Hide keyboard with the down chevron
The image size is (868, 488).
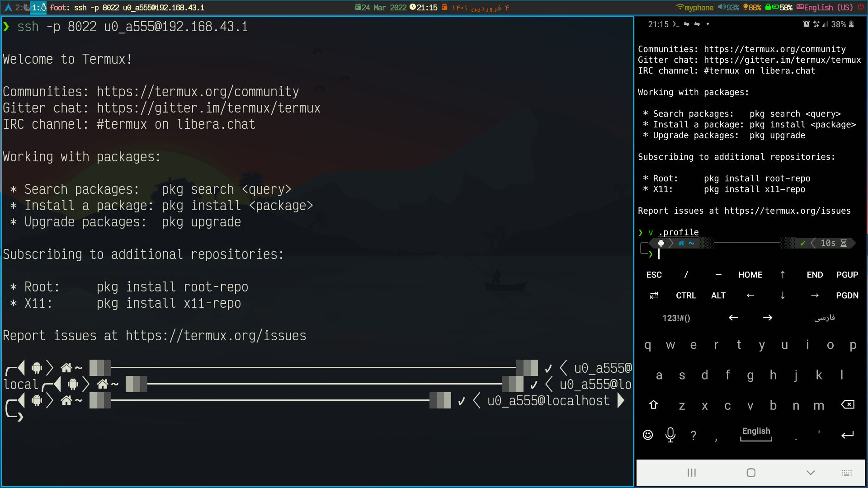tap(811, 473)
